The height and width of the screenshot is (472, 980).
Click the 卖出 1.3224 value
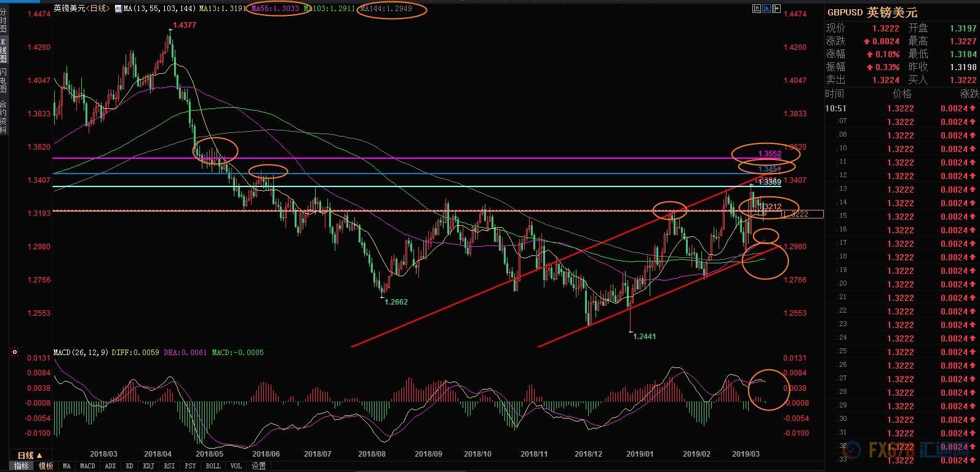886,80
